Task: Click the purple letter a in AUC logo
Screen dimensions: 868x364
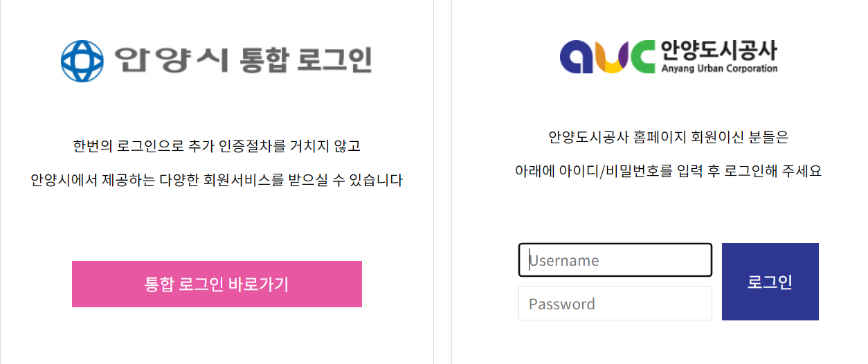Action: point(576,57)
